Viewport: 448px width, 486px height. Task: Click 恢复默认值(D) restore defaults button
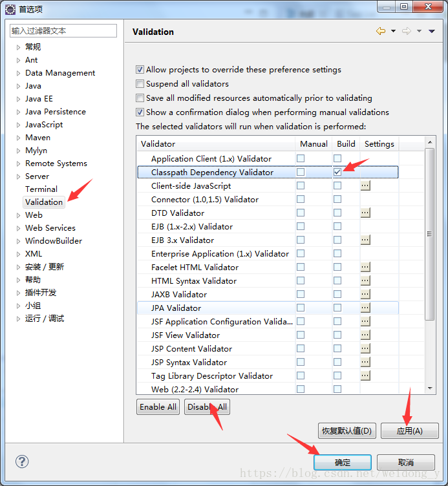(347, 431)
